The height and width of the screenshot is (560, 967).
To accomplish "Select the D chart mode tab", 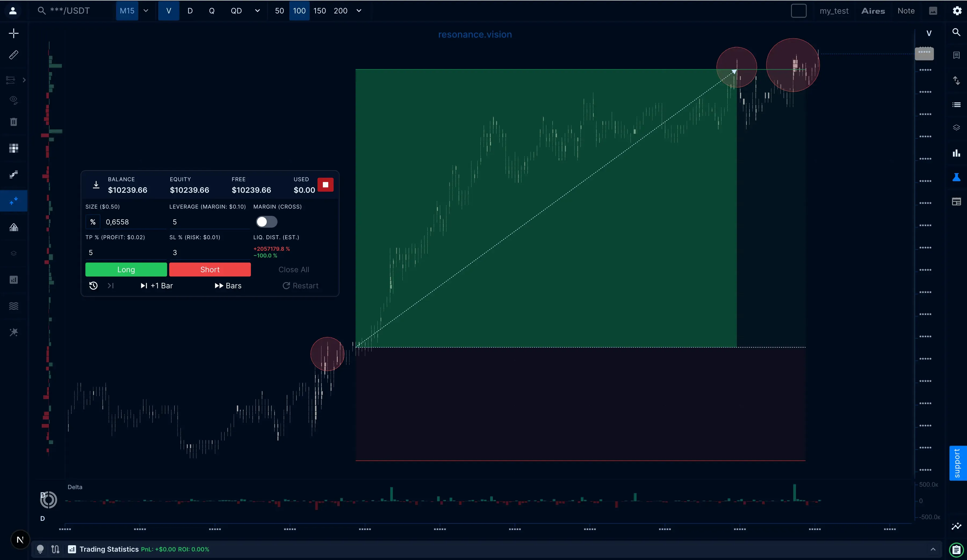I will pyautogui.click(x=190, y=11).
